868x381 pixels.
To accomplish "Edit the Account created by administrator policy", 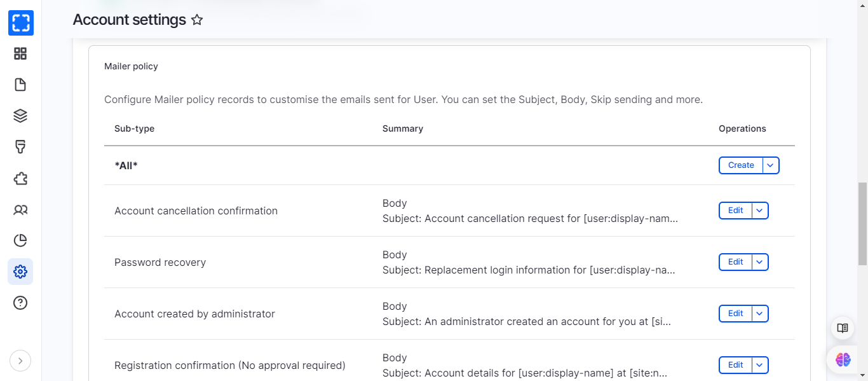I will coord(735,314).
